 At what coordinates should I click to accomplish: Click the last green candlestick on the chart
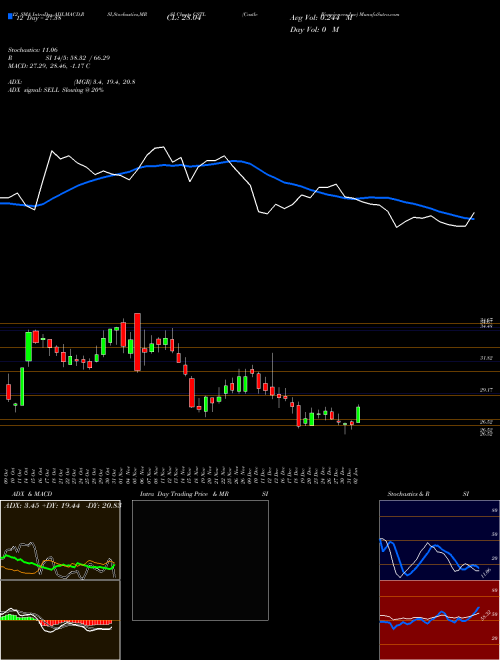point(358,414)
